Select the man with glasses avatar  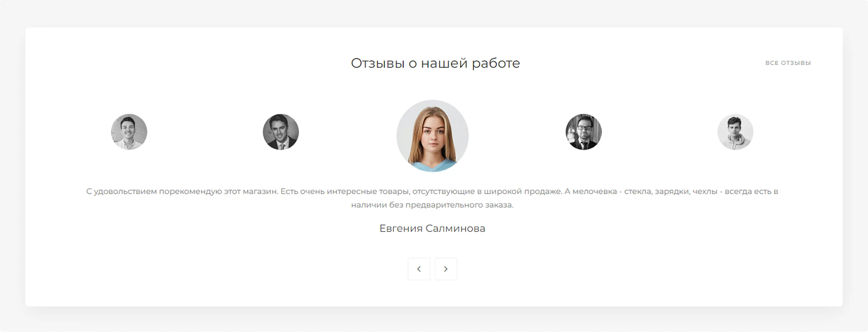[584, 132]
